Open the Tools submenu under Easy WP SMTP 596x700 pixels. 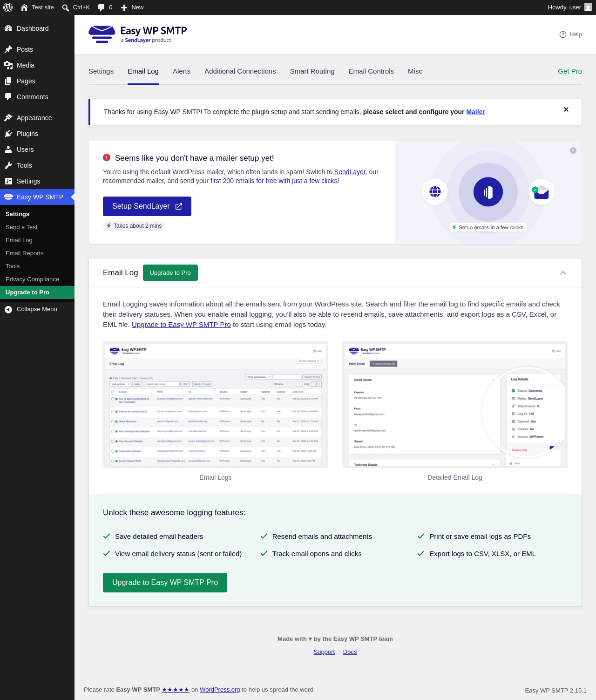click(x=13, y=266)
